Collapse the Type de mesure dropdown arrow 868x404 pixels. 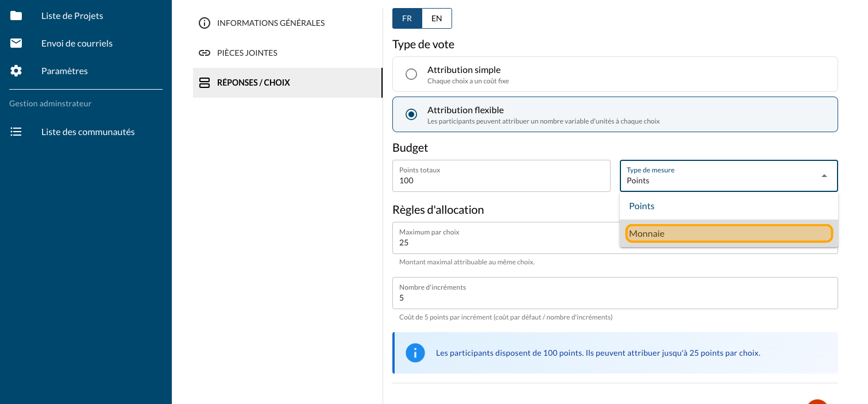pyautogui.click(x=824, y=176)
